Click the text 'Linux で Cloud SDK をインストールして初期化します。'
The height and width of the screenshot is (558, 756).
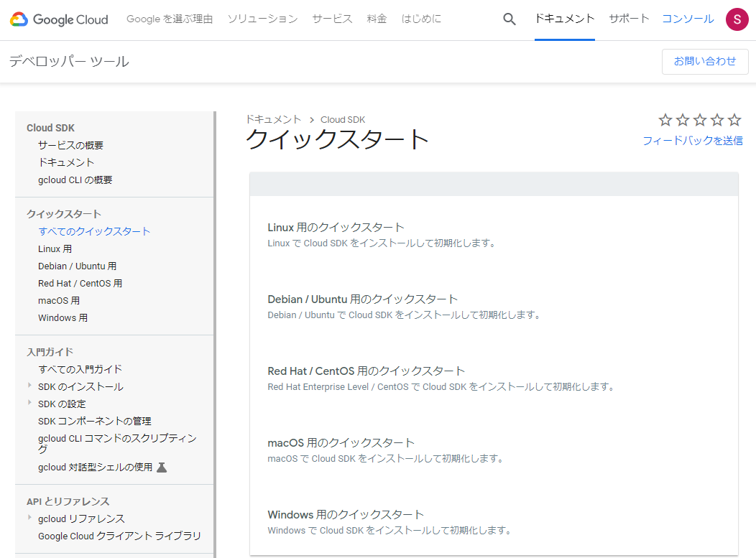click(x=383, y=243)
